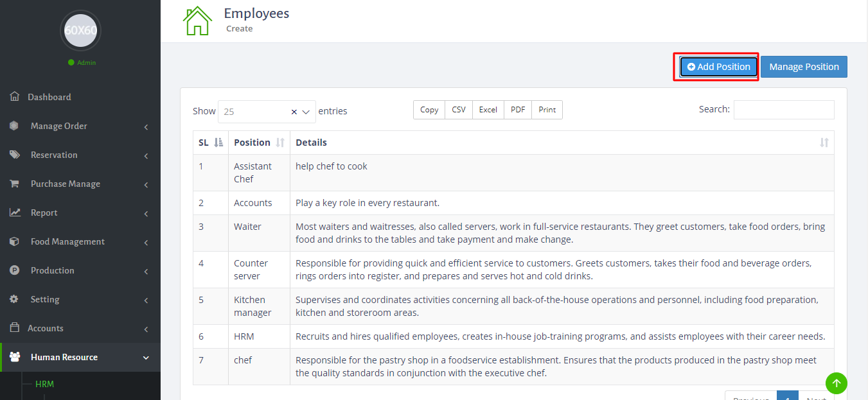868x400 pixels.
Task: Expand the Reservation sidebar menu
Action: coord(54,155)
